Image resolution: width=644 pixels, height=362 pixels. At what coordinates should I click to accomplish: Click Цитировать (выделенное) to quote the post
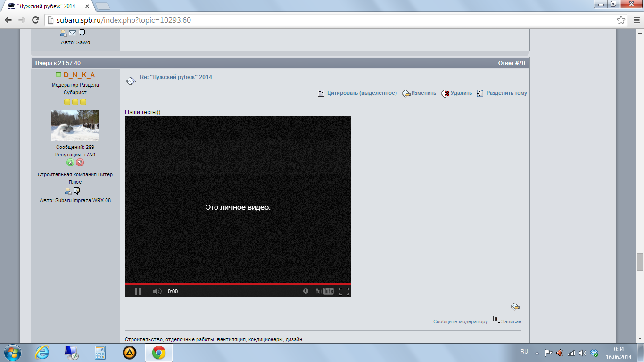point(362,93)
